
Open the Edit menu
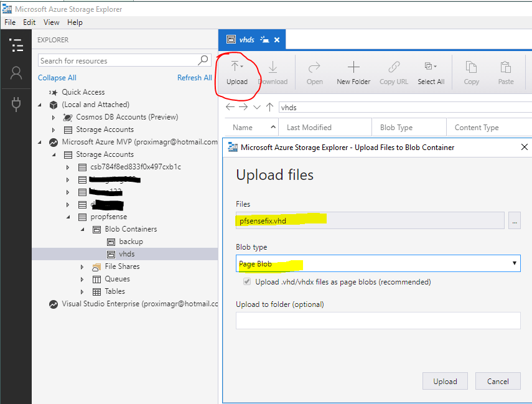pos(29,22)
